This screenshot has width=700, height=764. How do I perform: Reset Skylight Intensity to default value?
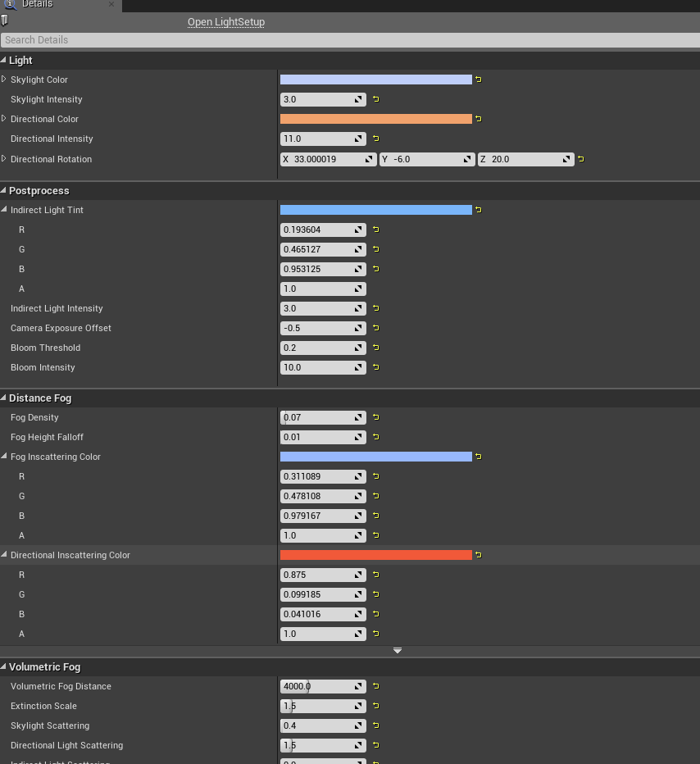click(x=376, y=99)
